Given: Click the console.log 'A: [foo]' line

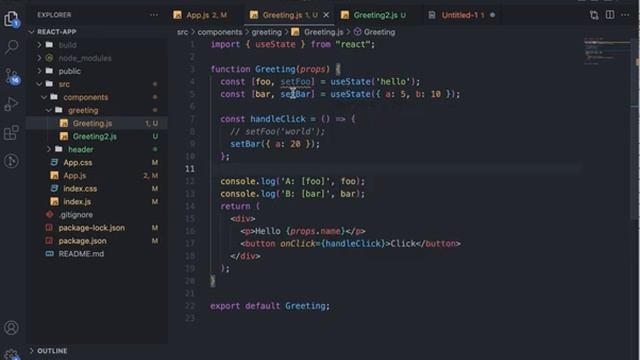Looking at the screenshot, I should point(293,181).
